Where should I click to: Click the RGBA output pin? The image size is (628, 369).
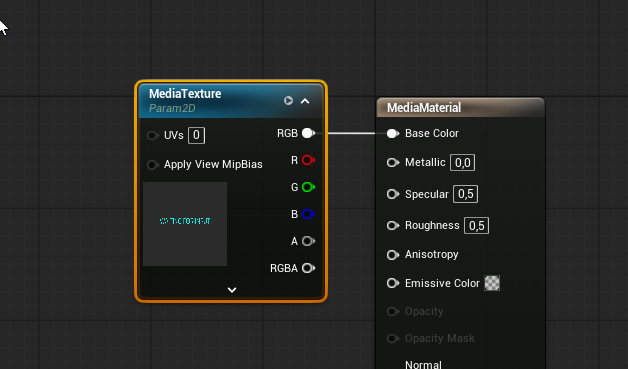tap(308, 268)
